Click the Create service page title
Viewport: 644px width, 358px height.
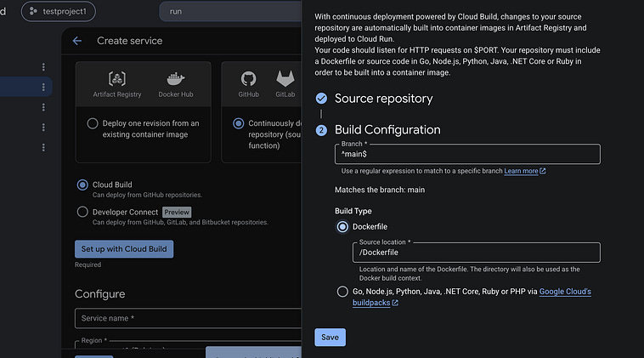(x=130, y=41)
